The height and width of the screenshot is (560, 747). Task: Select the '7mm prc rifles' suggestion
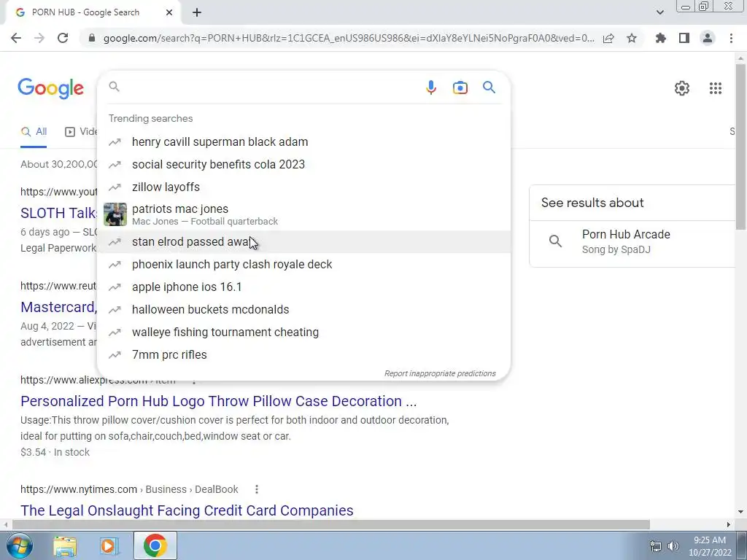pos(303,355)
